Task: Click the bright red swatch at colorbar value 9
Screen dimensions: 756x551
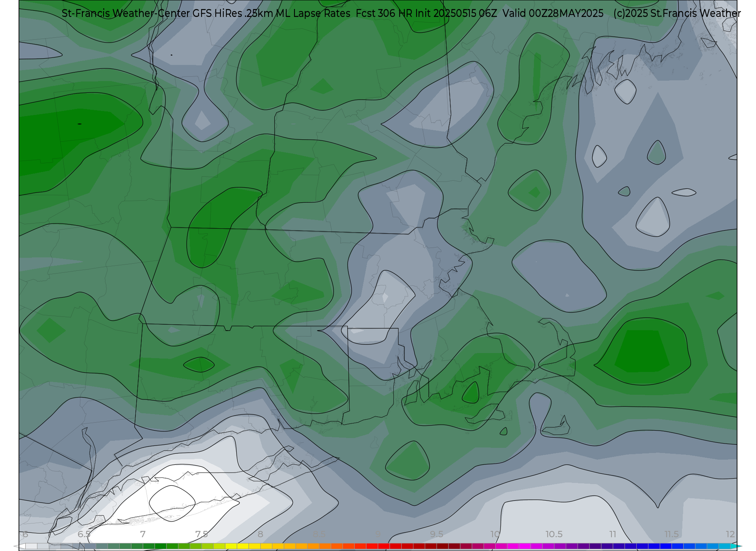Action: (384, 546)
